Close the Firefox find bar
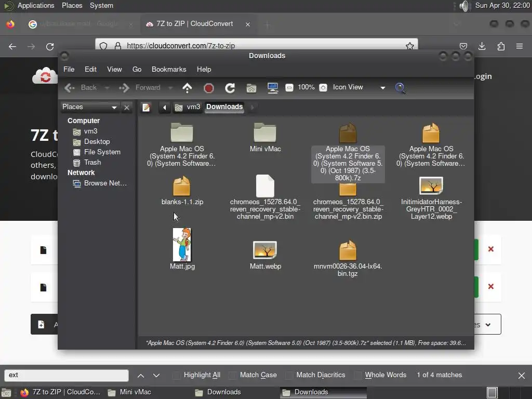The width and height of the screenshot is (532, 399). pos(522,376)
